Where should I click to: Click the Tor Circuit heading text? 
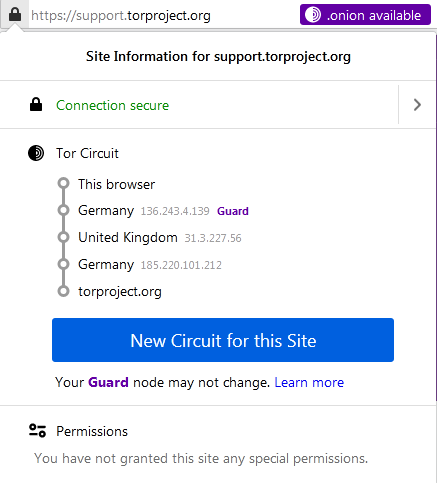87,153
